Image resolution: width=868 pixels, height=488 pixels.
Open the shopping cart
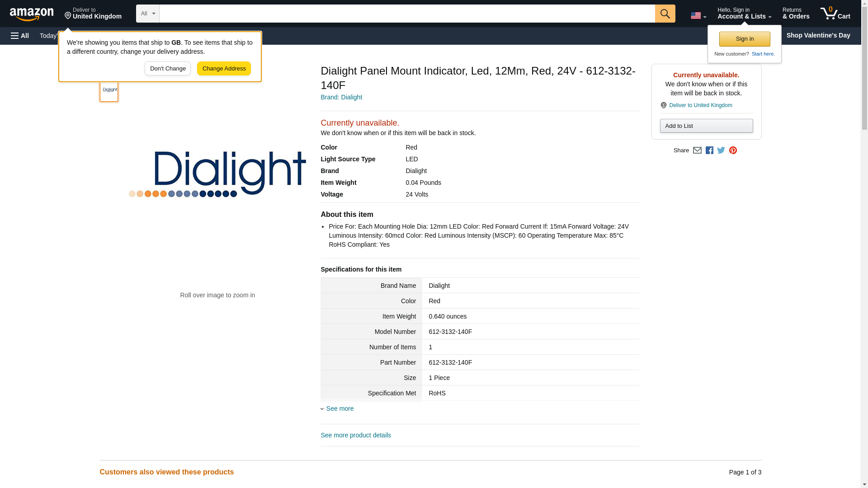835,14
